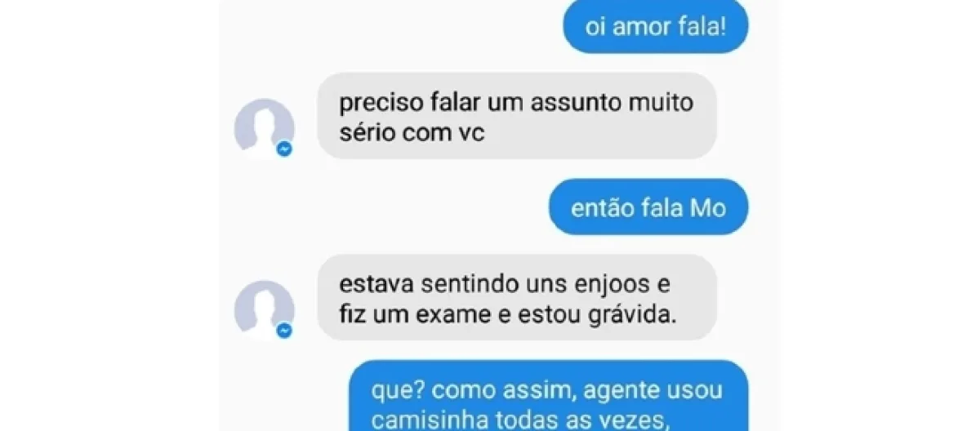Click the word "sério" in gray message
Image resolution: width=980 pixels, height=431 pixels.
coord(368,132)
